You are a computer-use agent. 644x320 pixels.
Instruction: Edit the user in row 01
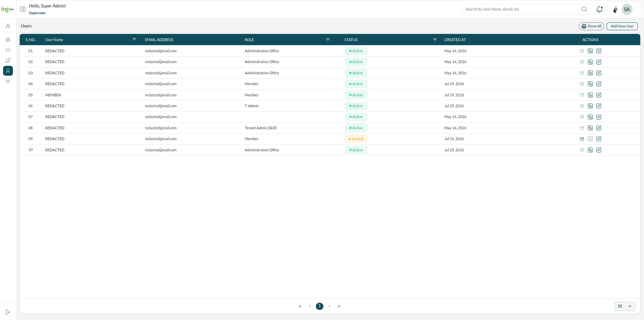(599, 51)
